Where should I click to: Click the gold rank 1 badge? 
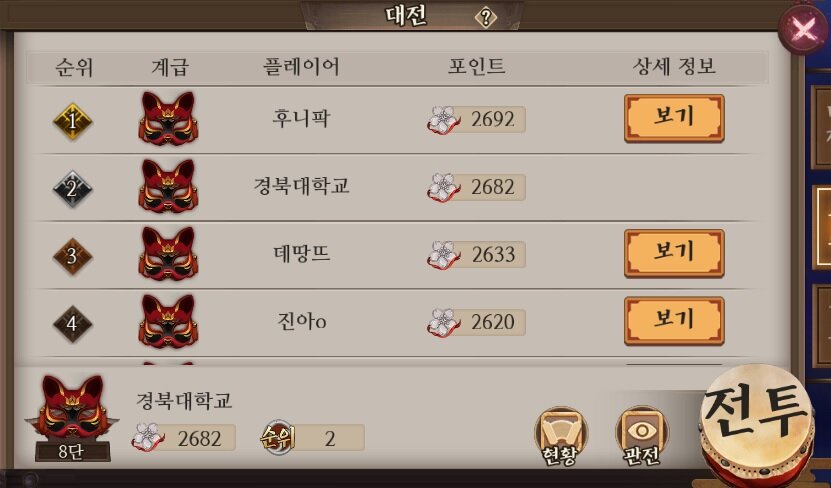73,121
